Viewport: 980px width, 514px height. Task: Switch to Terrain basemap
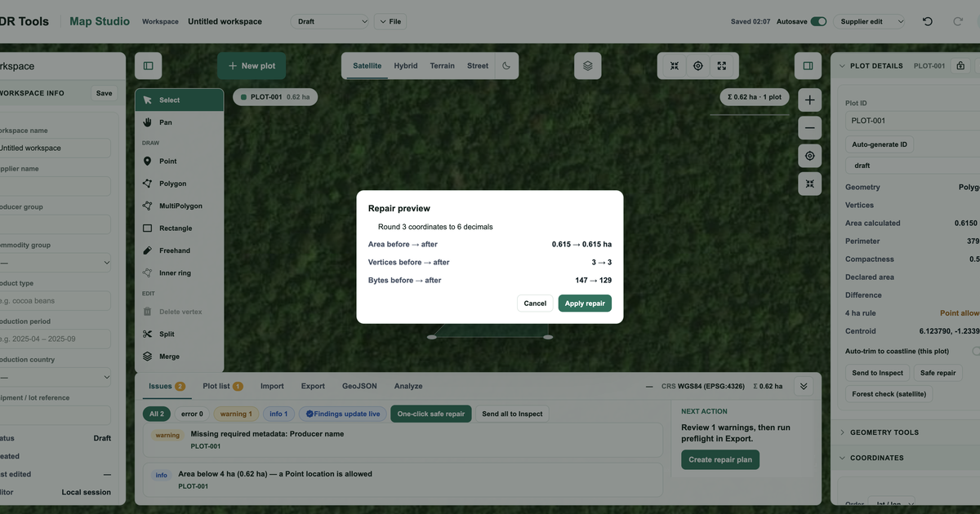[443, 66]
